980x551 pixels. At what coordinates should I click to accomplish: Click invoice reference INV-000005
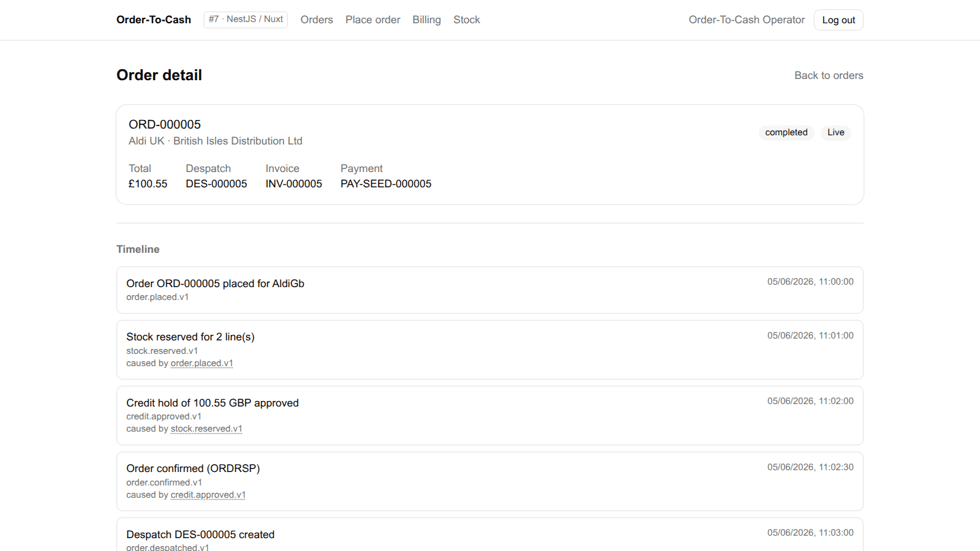[x=293, y=184]
